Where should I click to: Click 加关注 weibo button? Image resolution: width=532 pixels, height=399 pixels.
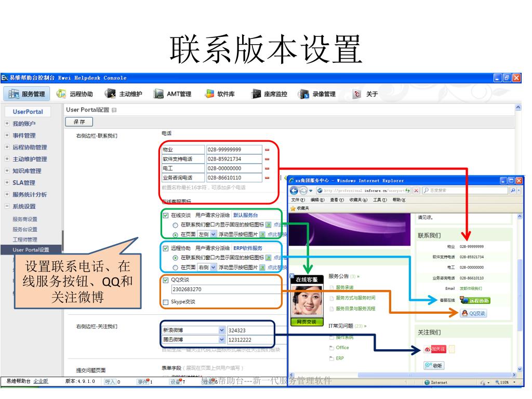coord(435,349)
